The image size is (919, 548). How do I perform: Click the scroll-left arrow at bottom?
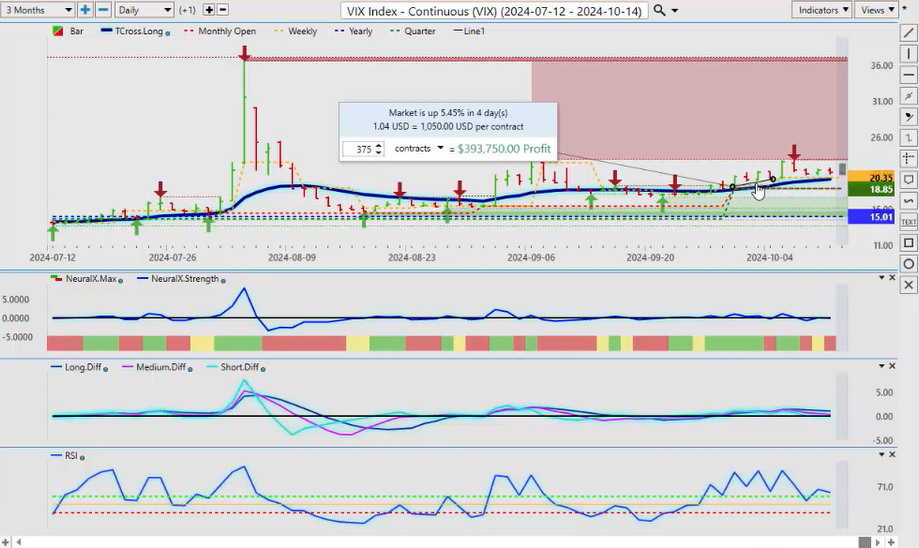19,543
